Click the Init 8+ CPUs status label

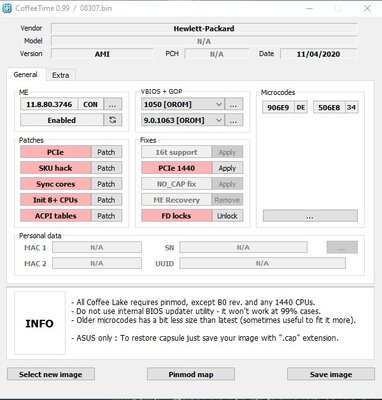click(x=55, y=200)
